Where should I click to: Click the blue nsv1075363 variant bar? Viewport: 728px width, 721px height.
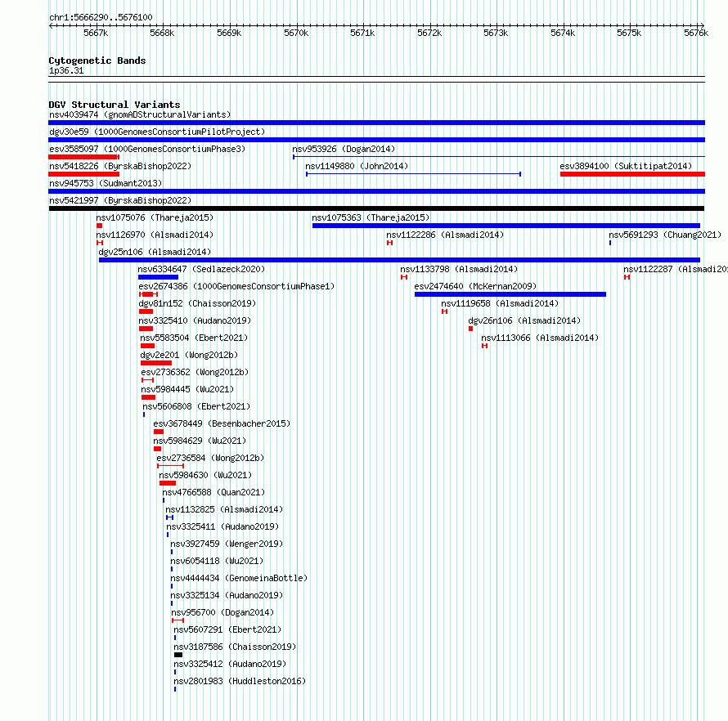coord(506,226)
